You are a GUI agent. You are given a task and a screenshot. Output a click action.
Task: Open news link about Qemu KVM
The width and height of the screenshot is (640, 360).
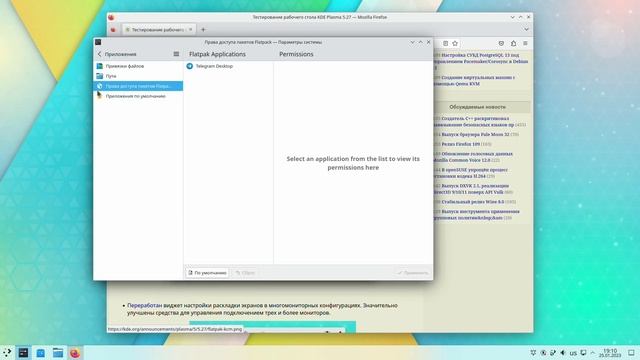tap(474, 80)
